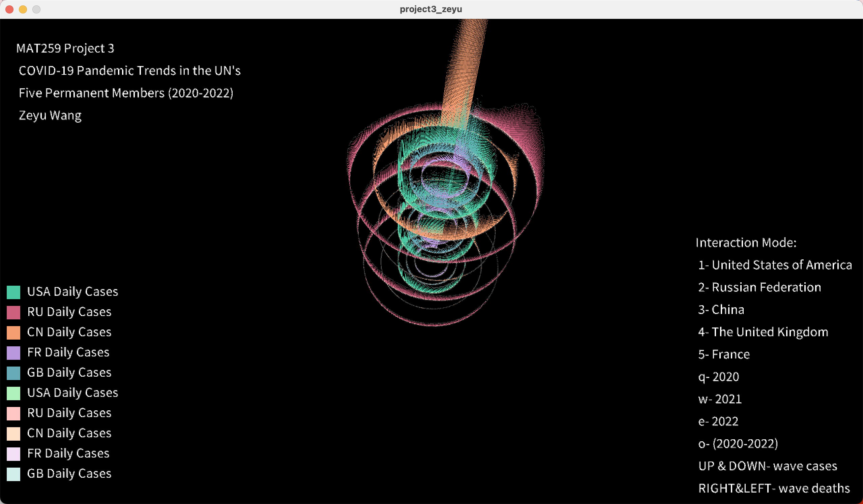Select the '5- France' entry
The height and width of the screenshot is (504, 863).
coord(724,354)
